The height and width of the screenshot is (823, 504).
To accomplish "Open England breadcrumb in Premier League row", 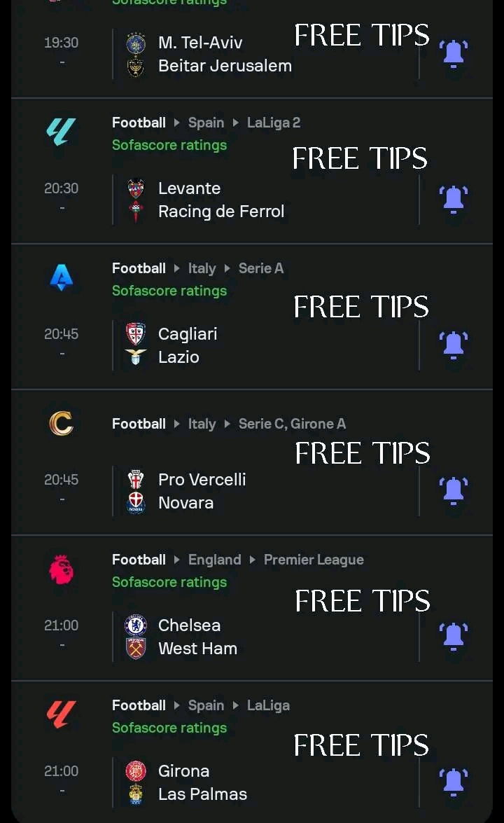I will (214, 560).
